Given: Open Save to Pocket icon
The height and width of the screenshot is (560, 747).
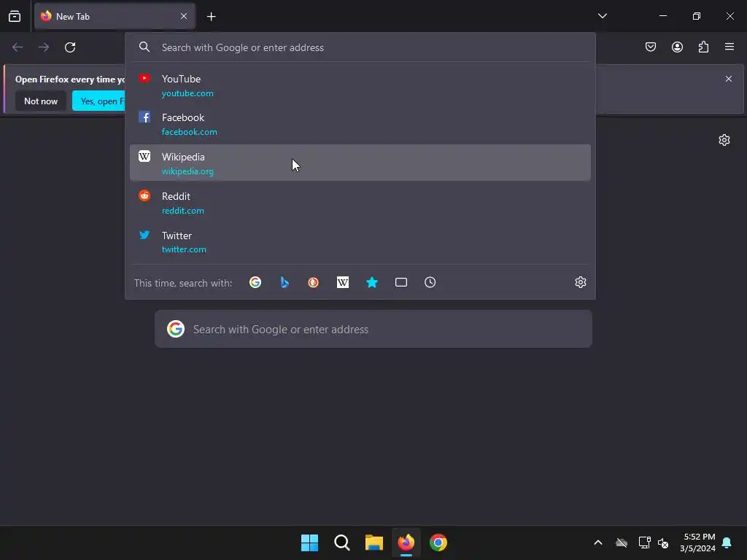Looking at the screenshot, I should click(x=650, y=47).
